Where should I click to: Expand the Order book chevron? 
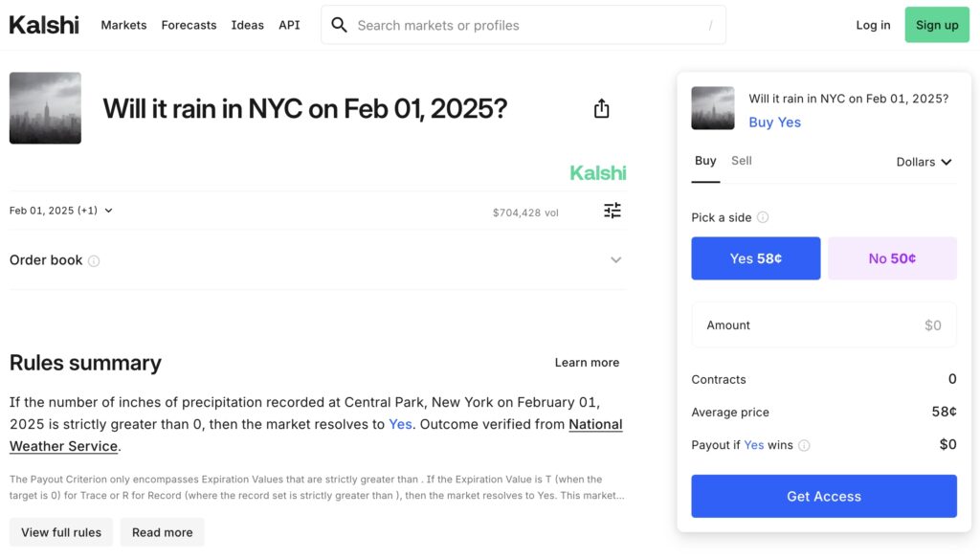point(615,260)
